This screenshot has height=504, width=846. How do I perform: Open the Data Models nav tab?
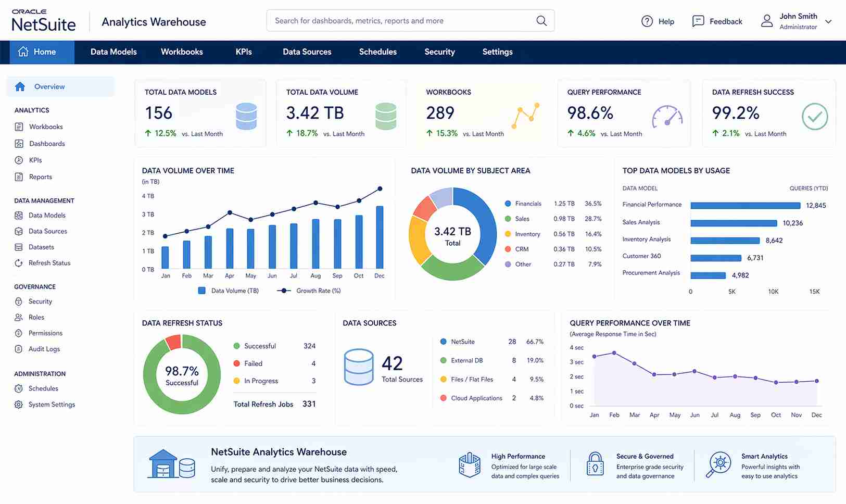click(113, 52)
